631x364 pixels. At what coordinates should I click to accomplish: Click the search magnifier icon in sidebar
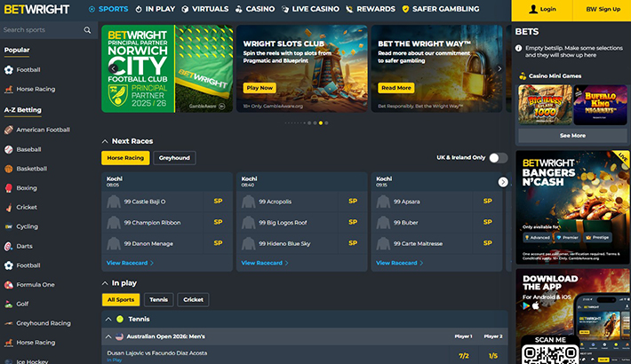point(87,29)
